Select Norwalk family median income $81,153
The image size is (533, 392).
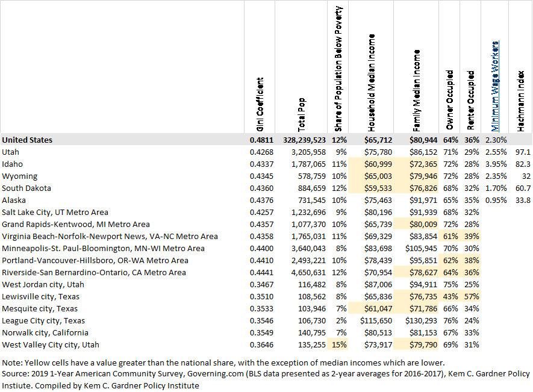click(x=423, y=333)
